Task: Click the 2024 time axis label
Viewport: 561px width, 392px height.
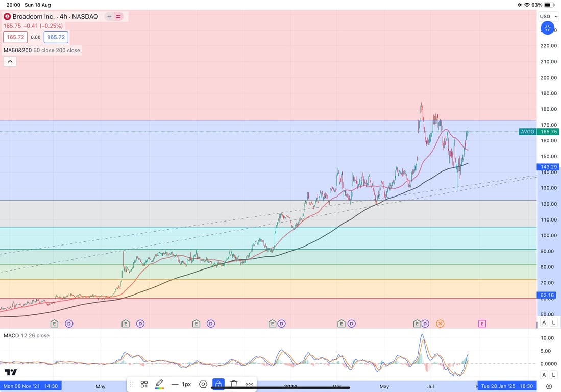Action: tap(290, 386)
